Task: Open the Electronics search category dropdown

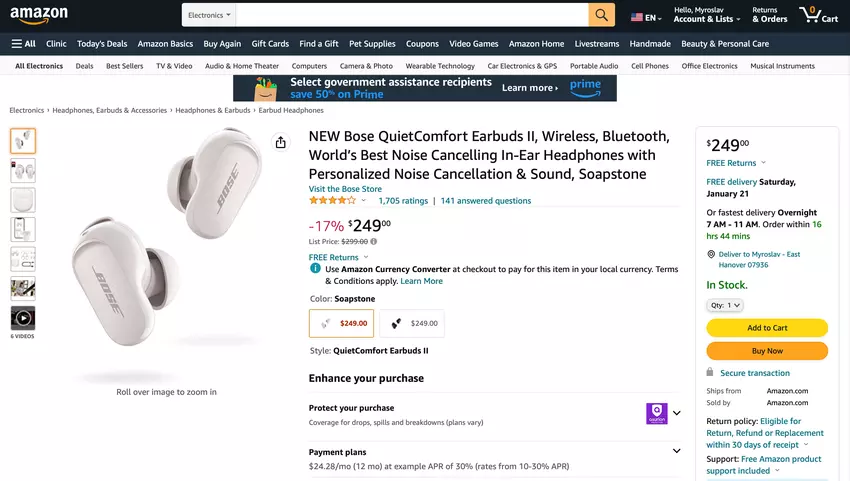Action: 209,15
